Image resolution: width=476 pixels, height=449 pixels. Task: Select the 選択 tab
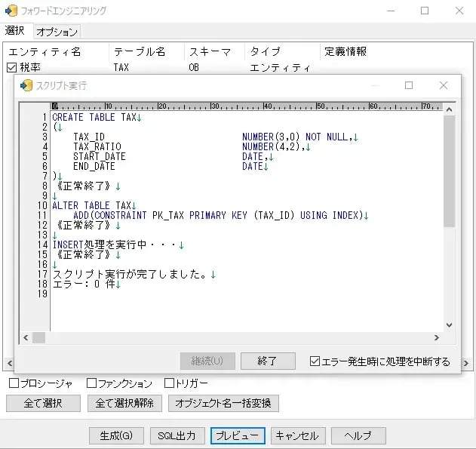click(x=15, y=31)
